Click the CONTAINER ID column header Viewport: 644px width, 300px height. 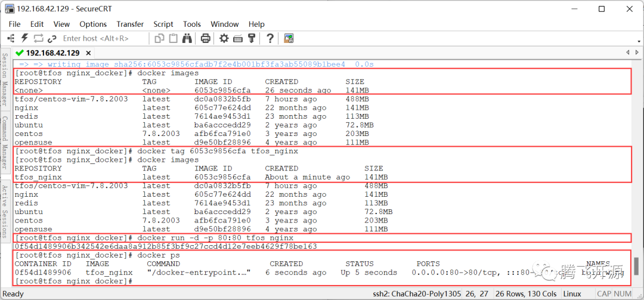click(x=43, y=264)
